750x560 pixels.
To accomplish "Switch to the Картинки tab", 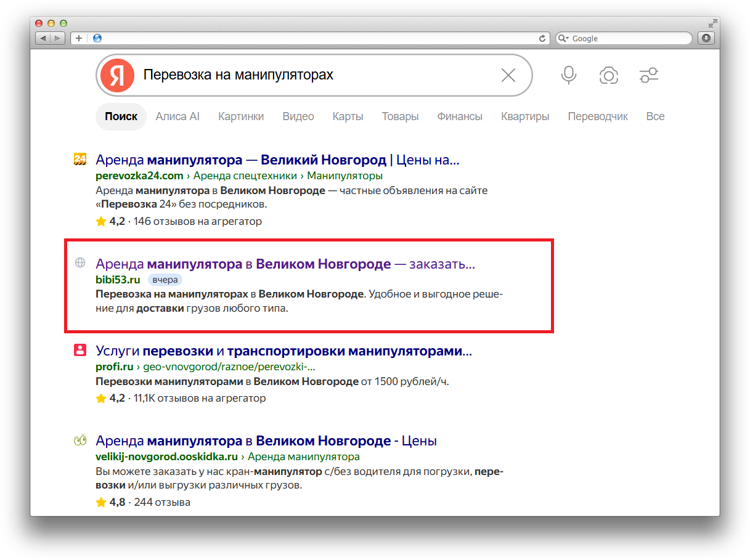I will coord(241,116).
